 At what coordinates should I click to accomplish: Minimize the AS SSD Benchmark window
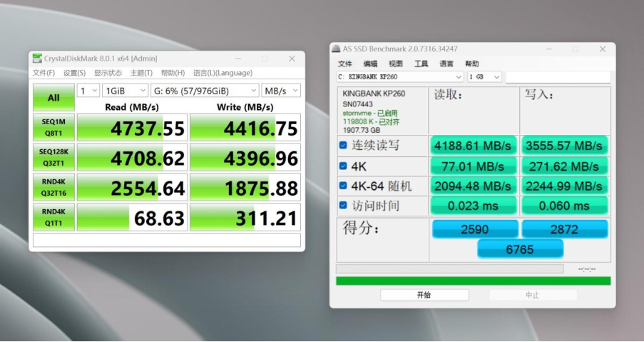pyautogui.click(x=549, y=49)
